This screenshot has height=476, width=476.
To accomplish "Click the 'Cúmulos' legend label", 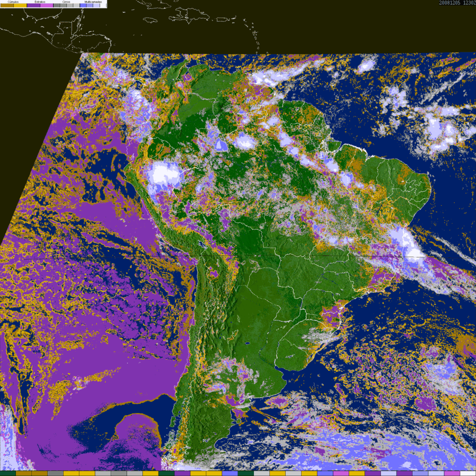I will [x=13, y=2].
